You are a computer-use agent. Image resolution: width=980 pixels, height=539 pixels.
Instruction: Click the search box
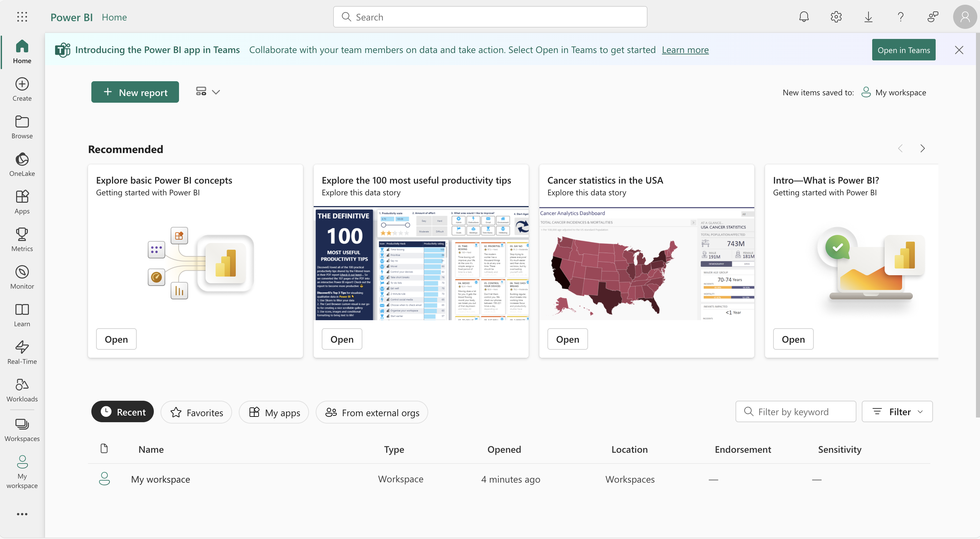pyautogui.click(x=490, y=17)
